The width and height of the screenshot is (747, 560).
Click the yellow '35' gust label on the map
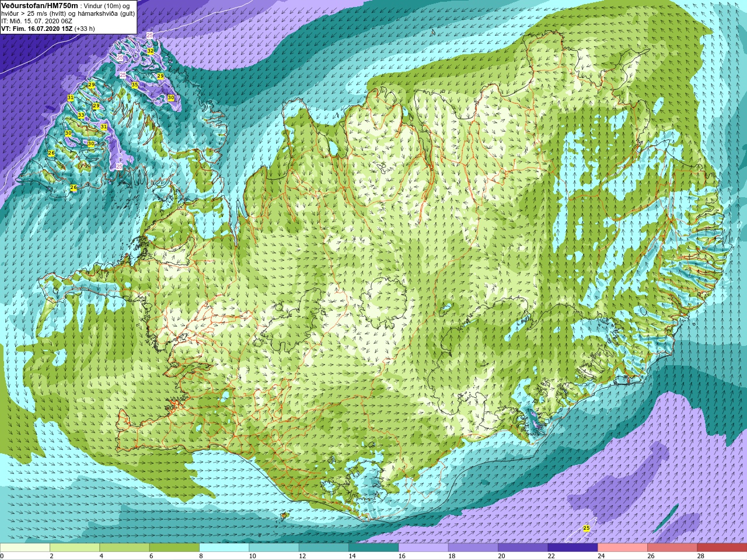[135, 85]
